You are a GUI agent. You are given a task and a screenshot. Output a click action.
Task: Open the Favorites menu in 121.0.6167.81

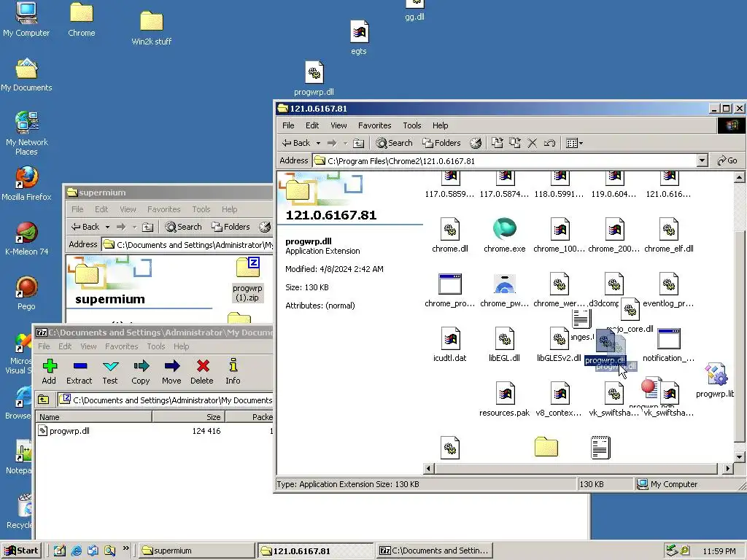(x=374, y=125)
